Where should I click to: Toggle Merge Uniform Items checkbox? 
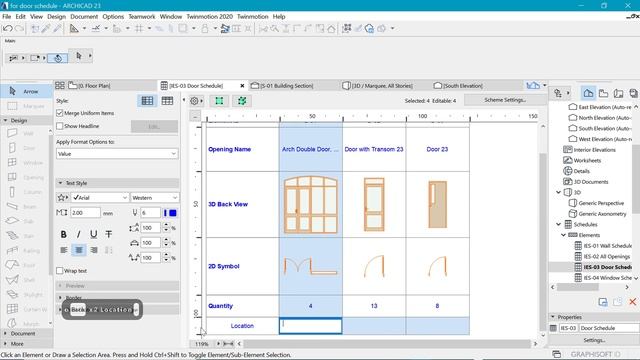pyautogui.click(x=60, y=113)
